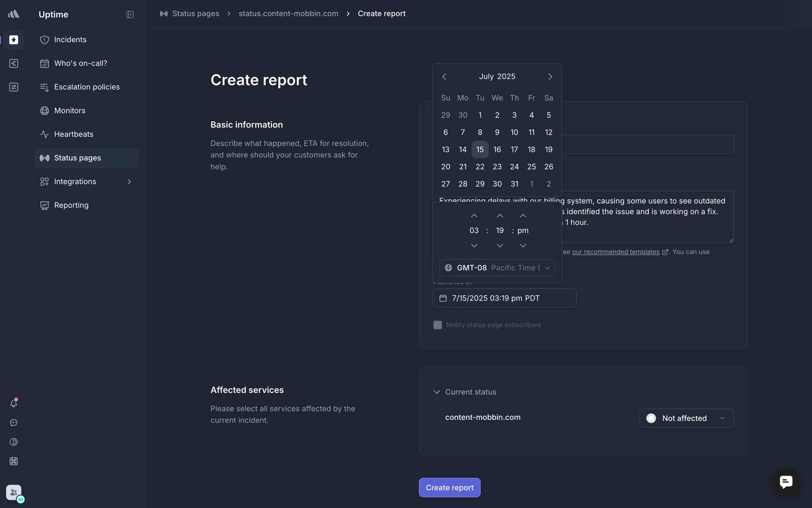This screenshot has width=812, height=508.
Task: Open the GMT-08 Pacific Time timezone dropdown
Action: (x=497, y=268)
